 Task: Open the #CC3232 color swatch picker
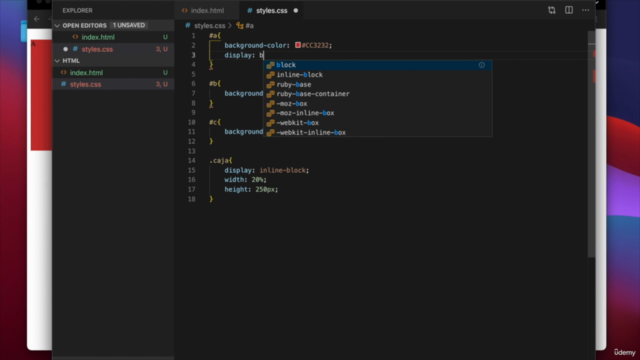pos(298,45)
